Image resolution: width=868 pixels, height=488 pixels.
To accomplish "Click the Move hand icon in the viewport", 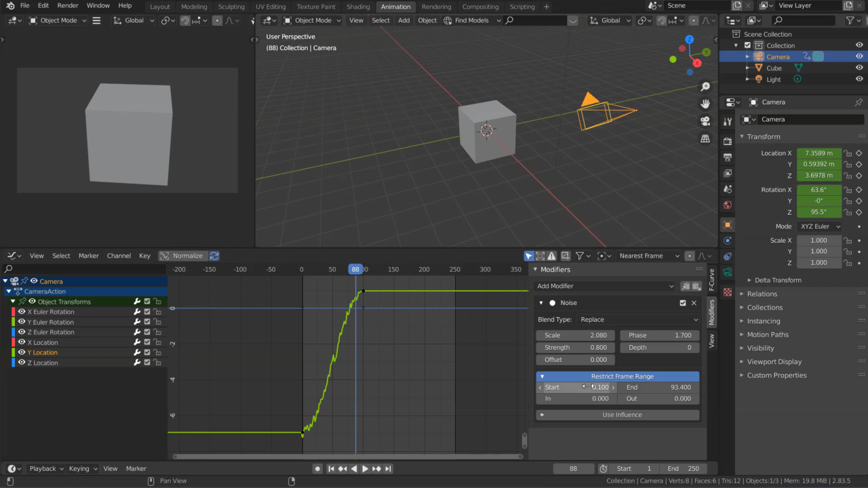I will 705,103.
